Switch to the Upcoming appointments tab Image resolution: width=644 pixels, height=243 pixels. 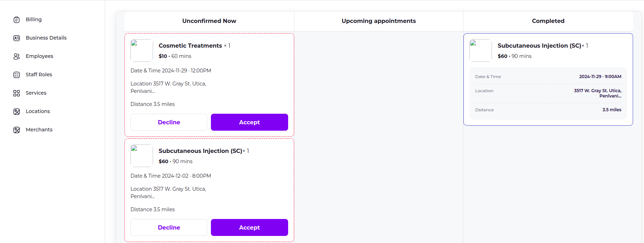[378, 21]
